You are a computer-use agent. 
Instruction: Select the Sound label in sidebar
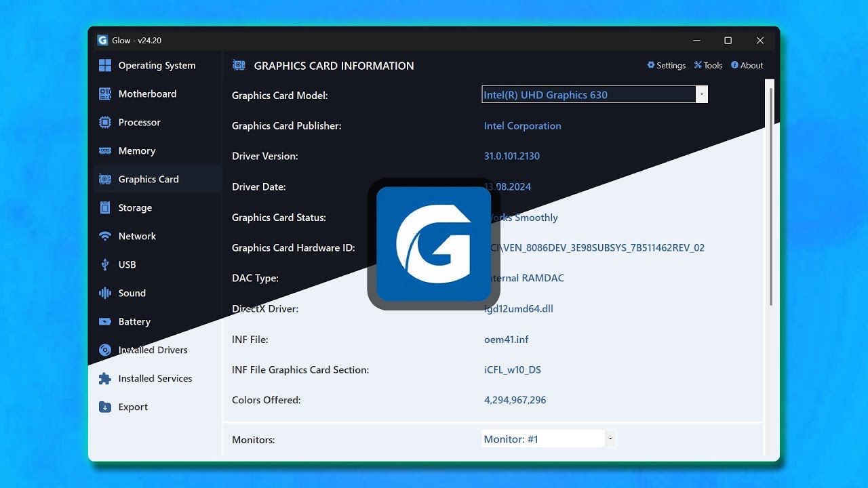[x=132, y=293]
